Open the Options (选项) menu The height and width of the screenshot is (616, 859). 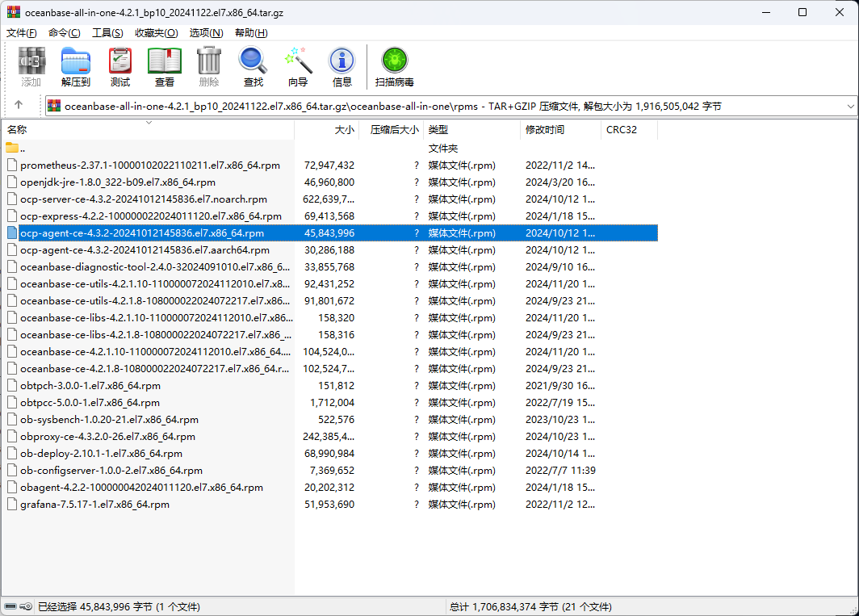click(x=206, y=33)
